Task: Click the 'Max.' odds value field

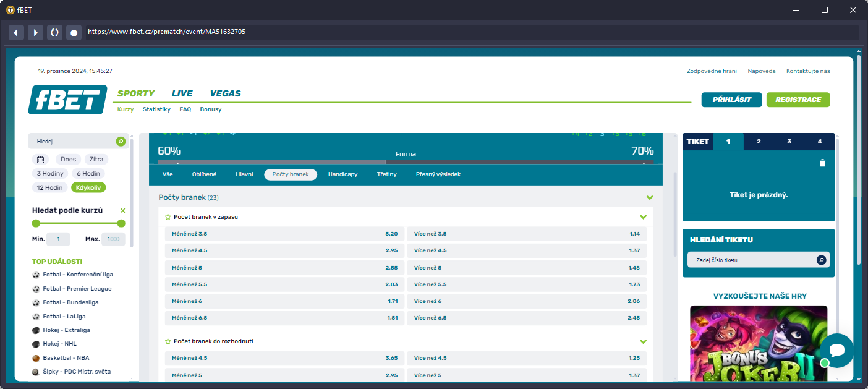Action: tap(113, 239)
